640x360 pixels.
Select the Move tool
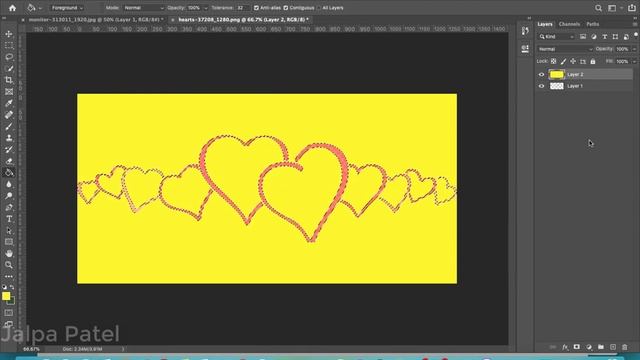click(9, 34)
